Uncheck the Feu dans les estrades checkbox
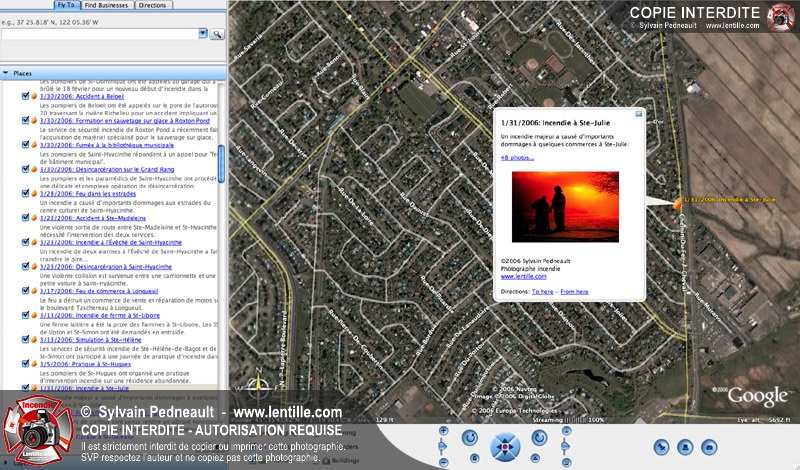The width and height of the screenshot is (800, 470). pyautogui.click(x=25, y=193)
